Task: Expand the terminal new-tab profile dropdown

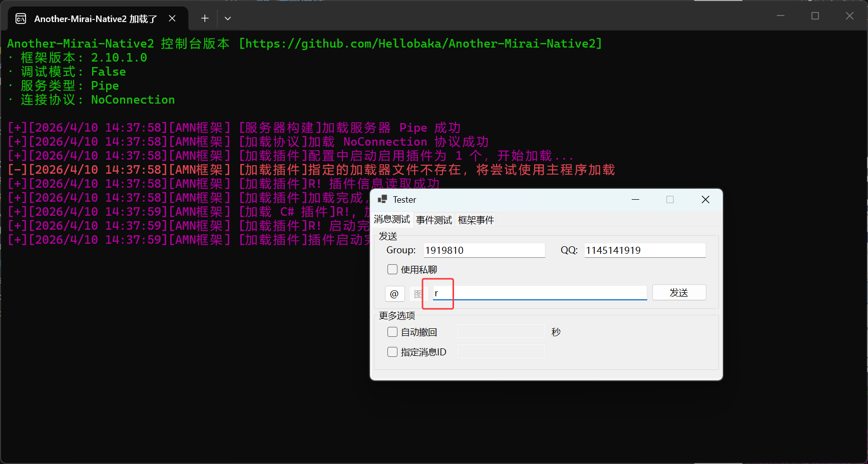Action: pos(228,19)
